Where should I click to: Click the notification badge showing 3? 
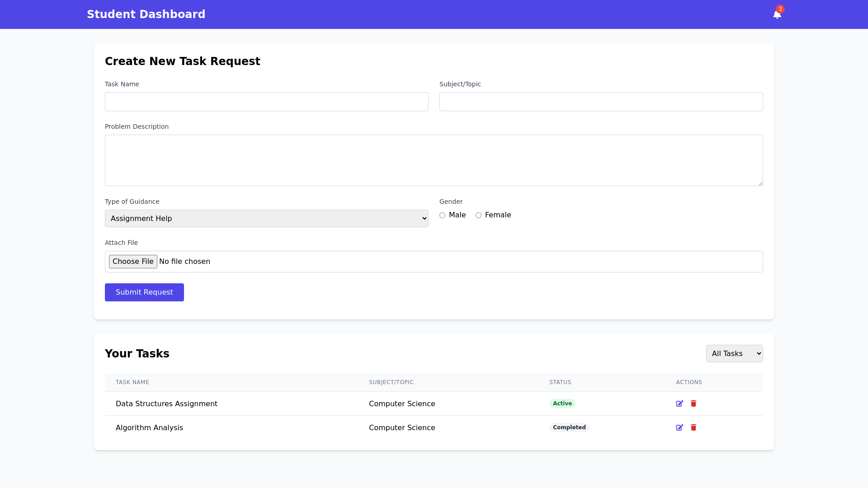point(781,9)
